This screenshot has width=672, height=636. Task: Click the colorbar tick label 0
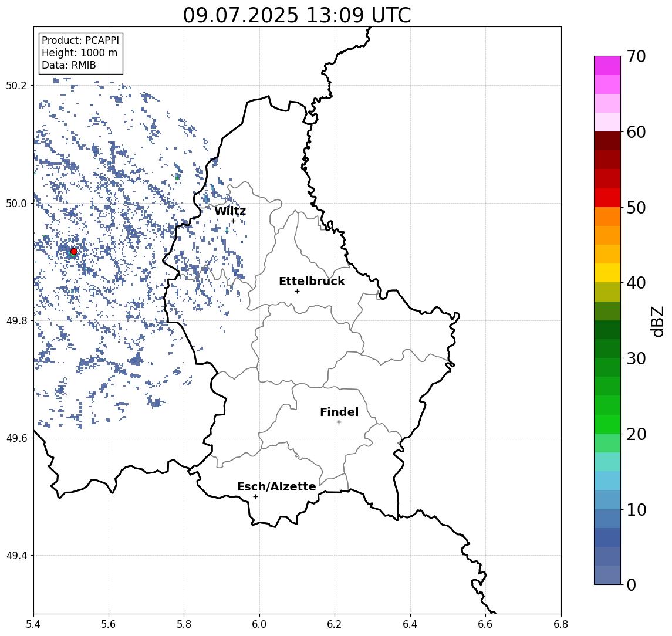[632, 584]
